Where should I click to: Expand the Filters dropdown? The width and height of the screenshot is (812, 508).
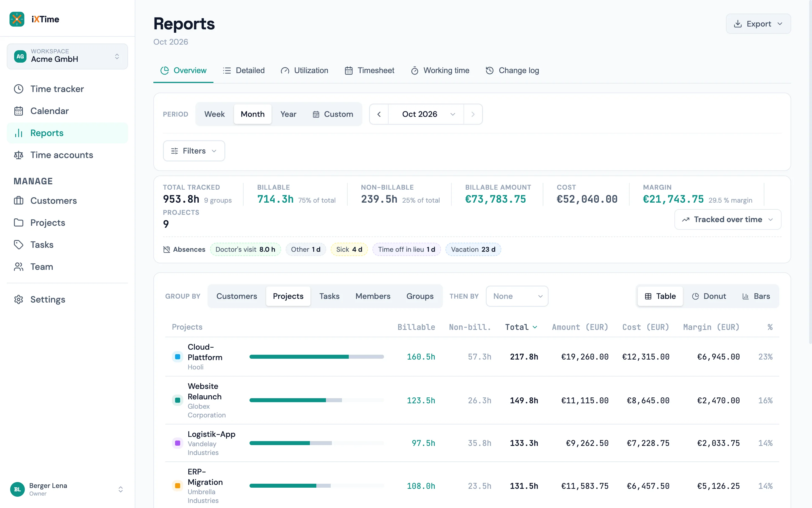tap(194, 151)
